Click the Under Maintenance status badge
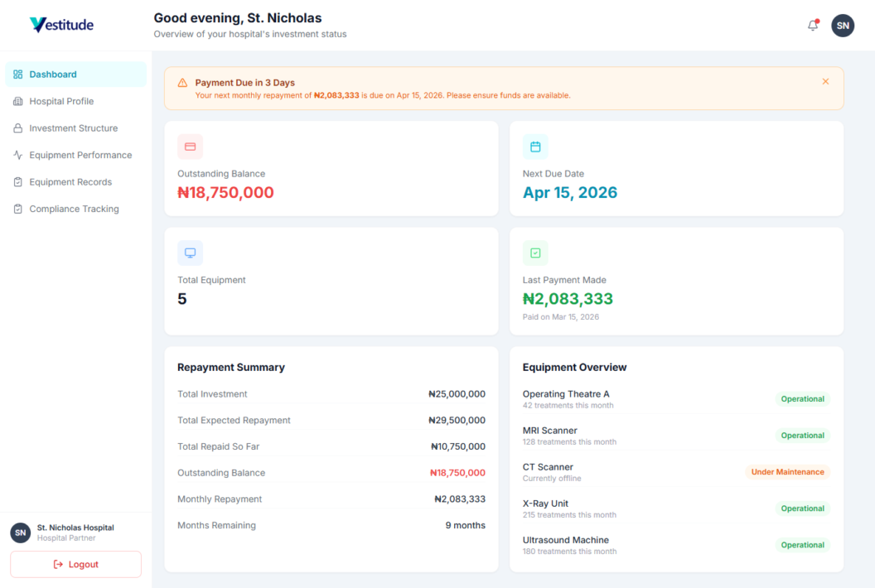The height and width of the screenshot is (588, 875). coord(787,472)
